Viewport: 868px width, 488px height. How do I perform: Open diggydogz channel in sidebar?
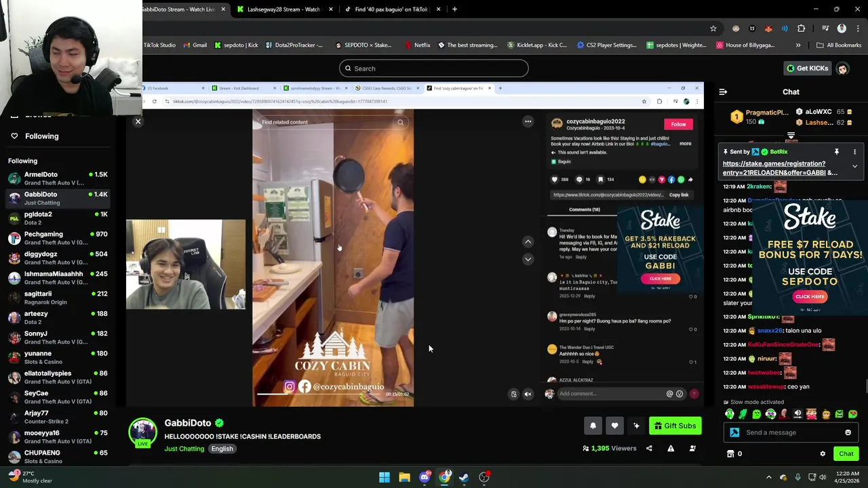coord(57,258)
